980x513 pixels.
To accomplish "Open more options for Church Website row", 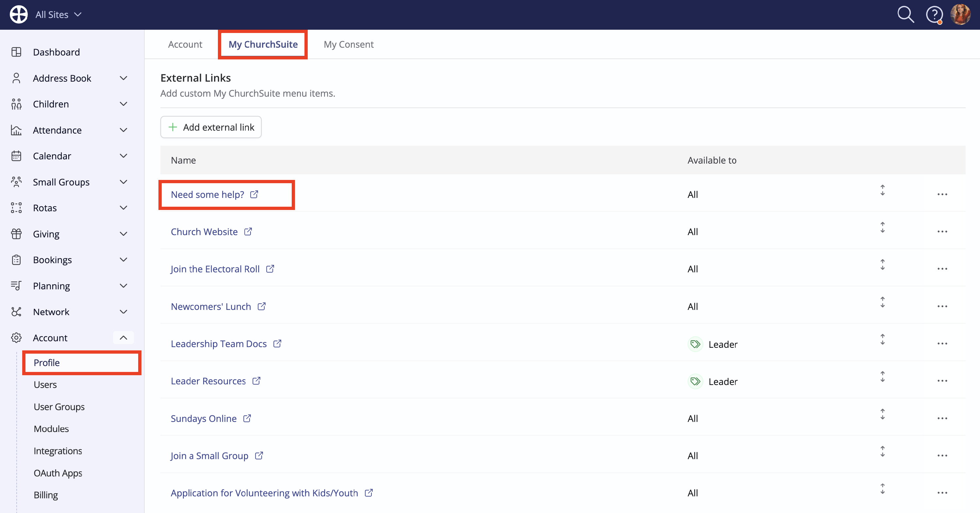I will (x=942, y=232).
